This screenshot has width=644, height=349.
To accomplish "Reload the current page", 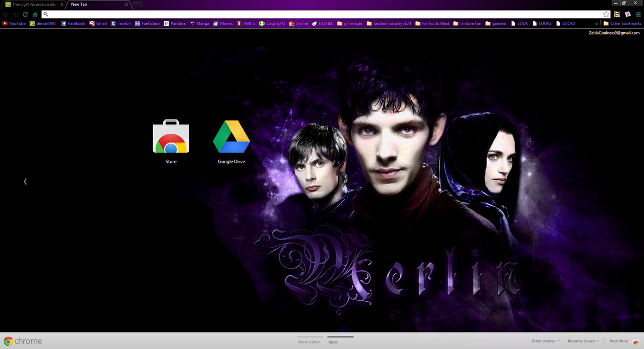I will click(25, 14).
